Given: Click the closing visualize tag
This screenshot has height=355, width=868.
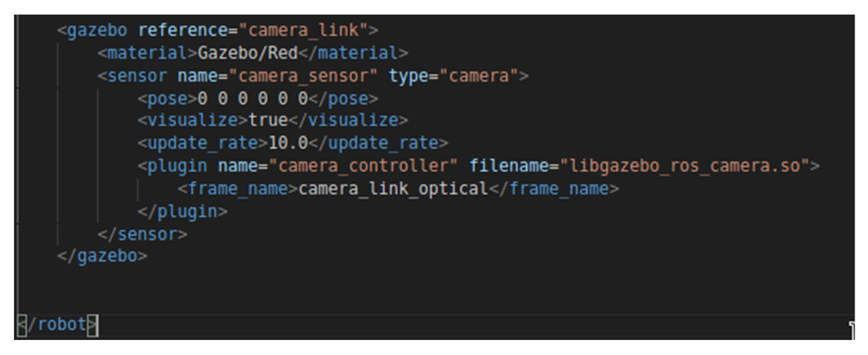Looking at the screenshot, I should coord(348,121).
